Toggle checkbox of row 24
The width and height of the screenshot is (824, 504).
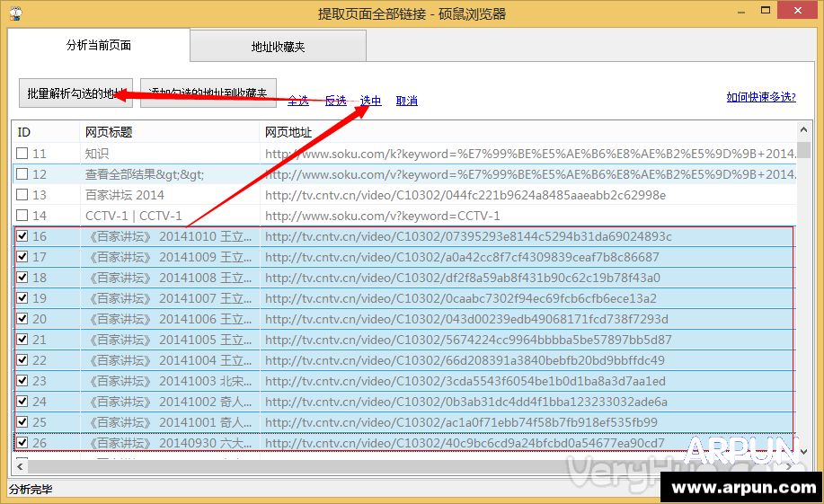click(x=22, y=402)
